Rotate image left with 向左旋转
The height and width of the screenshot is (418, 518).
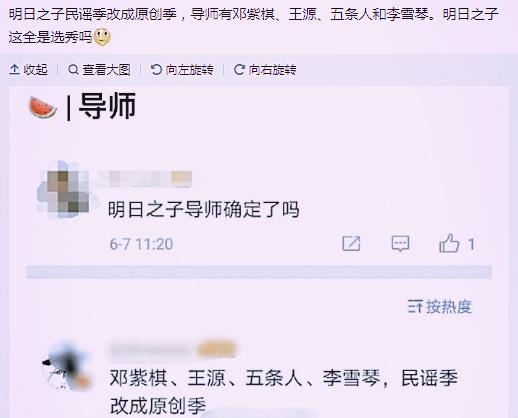coord(182,70)
